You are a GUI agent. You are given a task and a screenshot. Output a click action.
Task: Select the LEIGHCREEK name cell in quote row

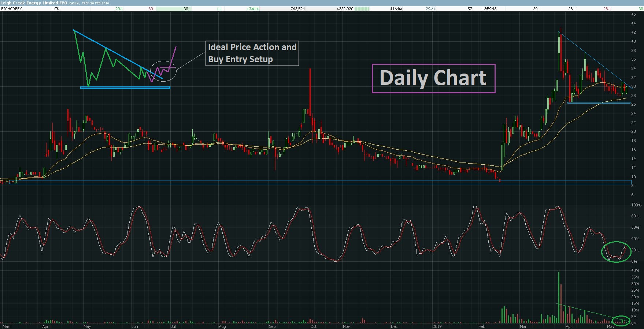point(11,9)
